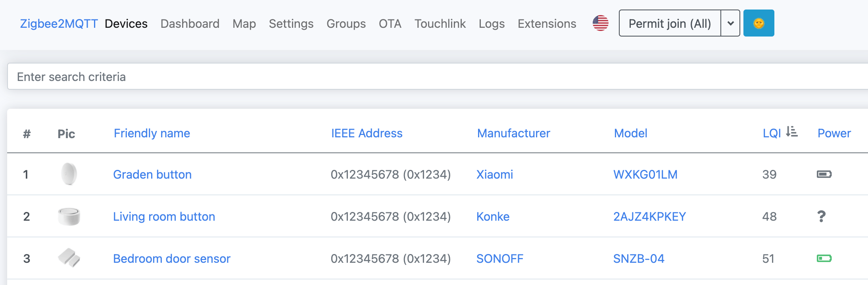Open the Bedroom door sensor link
The height and width of the screenshot is (285, 868).
coord(171,259)
